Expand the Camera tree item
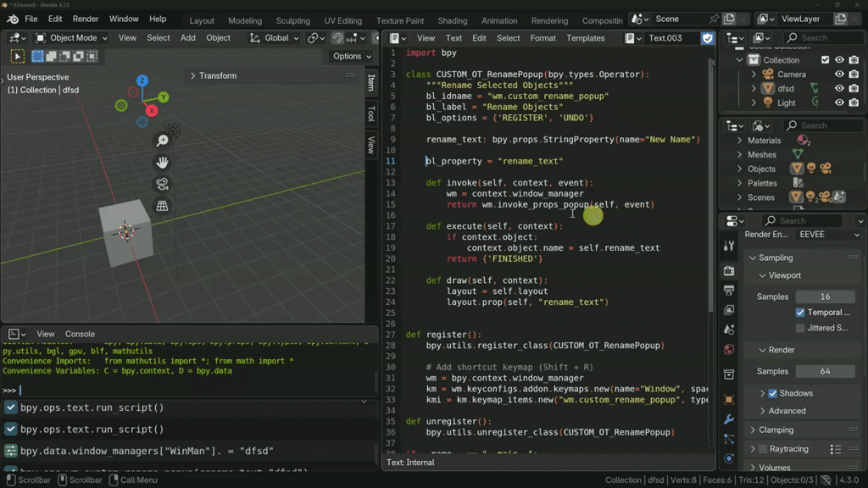 754,75
